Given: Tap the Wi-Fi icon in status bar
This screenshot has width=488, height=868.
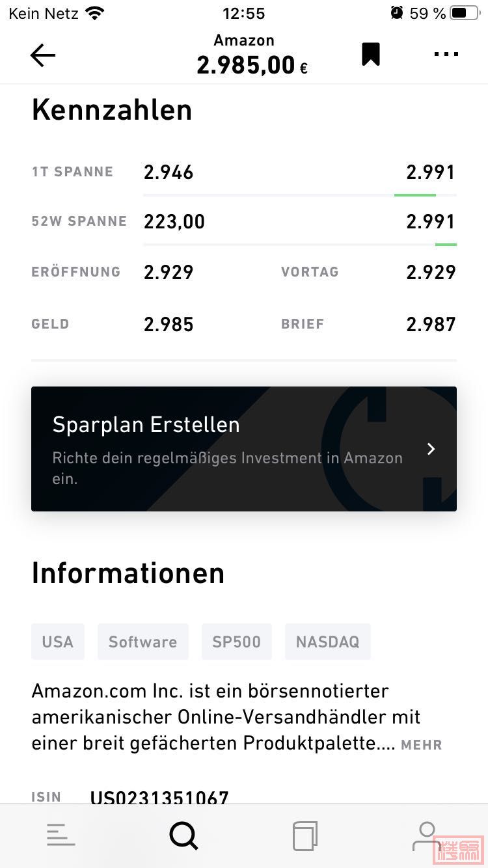Looking at the screenshot, I should tap(95, 13).
